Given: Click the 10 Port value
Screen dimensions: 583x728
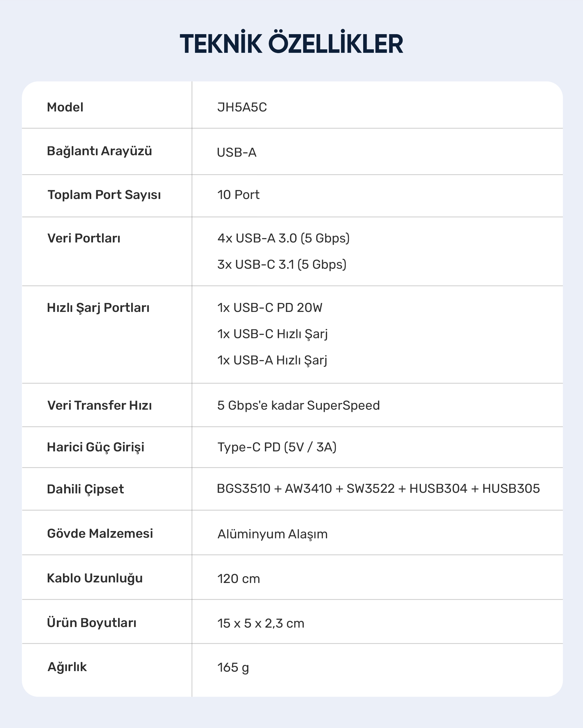Looking at the screenshot, I should coord(238,195).
